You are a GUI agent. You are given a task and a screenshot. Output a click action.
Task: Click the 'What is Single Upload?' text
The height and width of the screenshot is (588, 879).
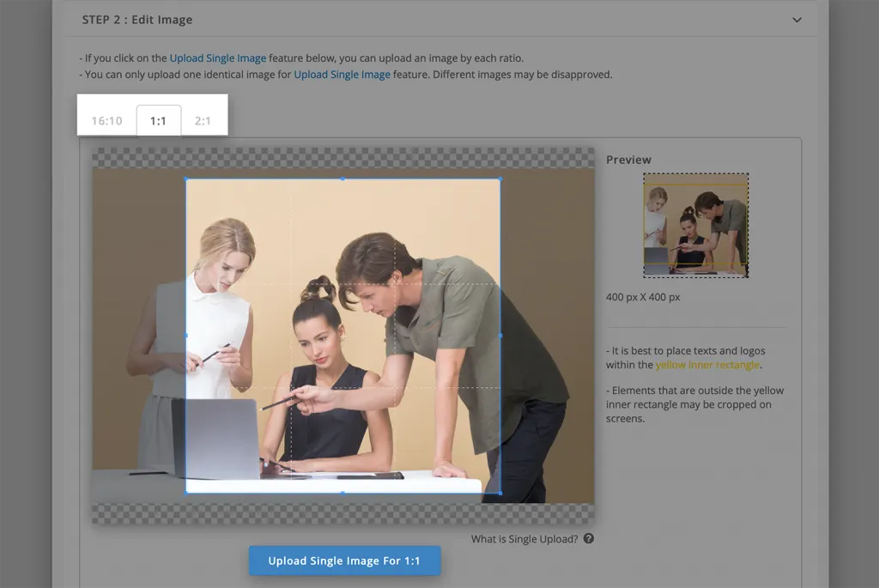(524, 539)
